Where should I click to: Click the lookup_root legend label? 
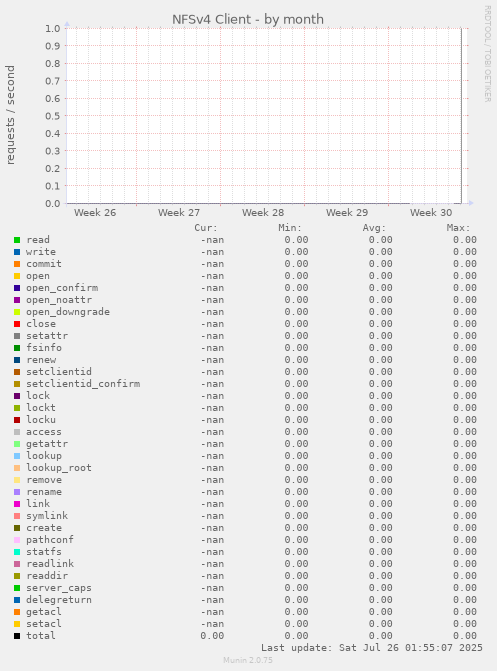pyautogui.click(x=59, y=468)
